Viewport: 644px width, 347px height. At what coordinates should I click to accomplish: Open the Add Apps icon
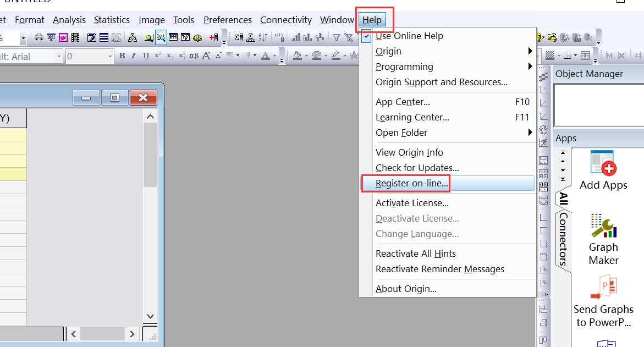[603, 170]
